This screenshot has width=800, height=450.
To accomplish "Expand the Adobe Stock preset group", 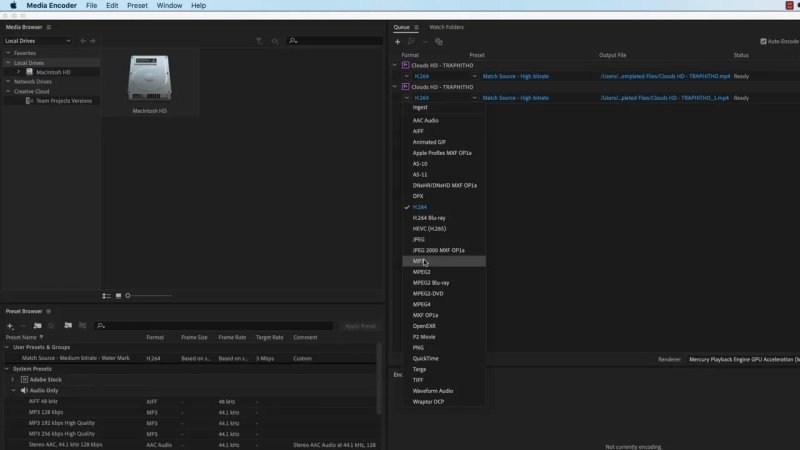I will 13,380.
